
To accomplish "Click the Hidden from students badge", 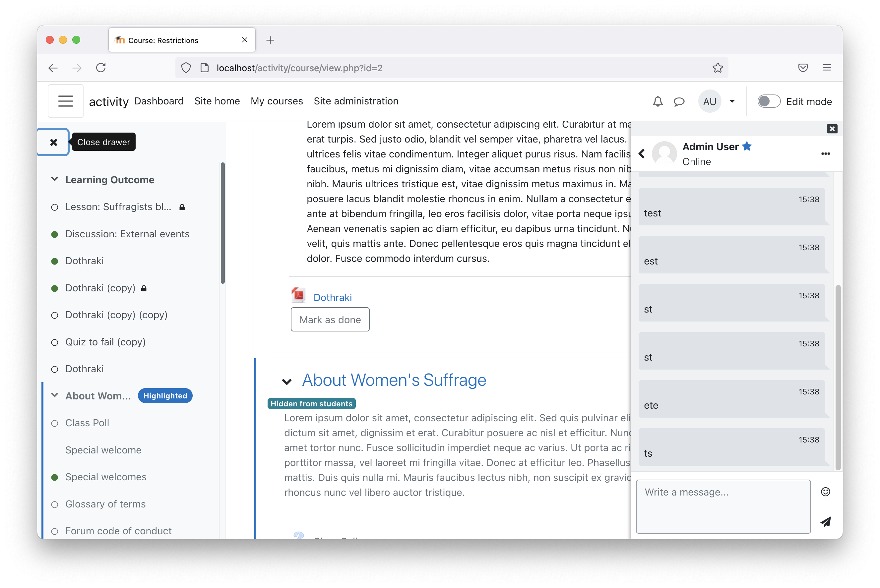I will [311, 403].
